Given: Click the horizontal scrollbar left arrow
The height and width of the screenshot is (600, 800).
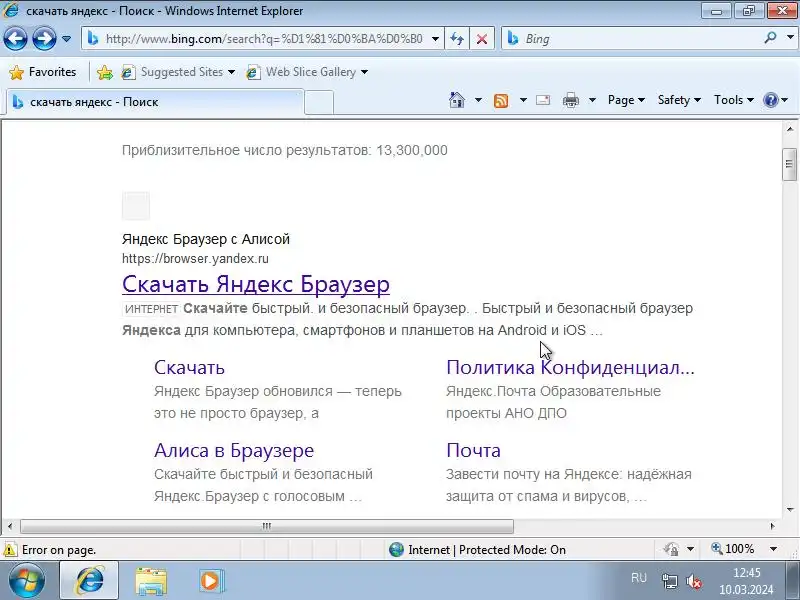Looking at the screenshot, I should 10,526.
